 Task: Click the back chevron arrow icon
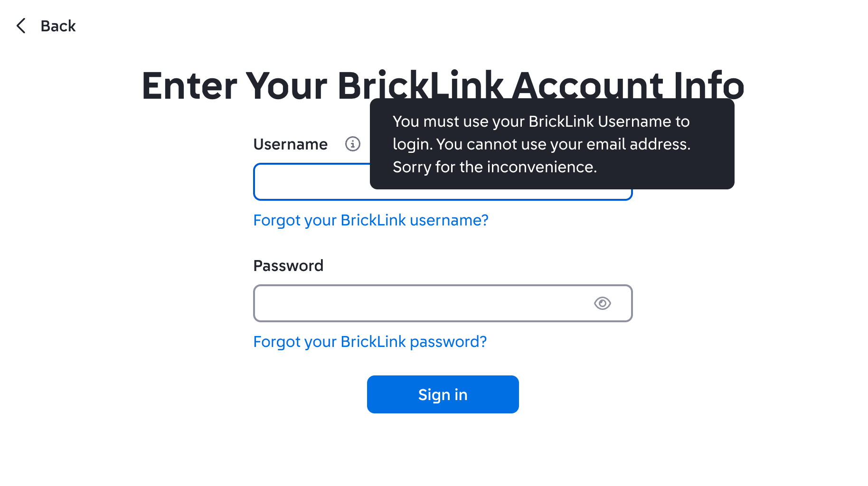[21, 26]
